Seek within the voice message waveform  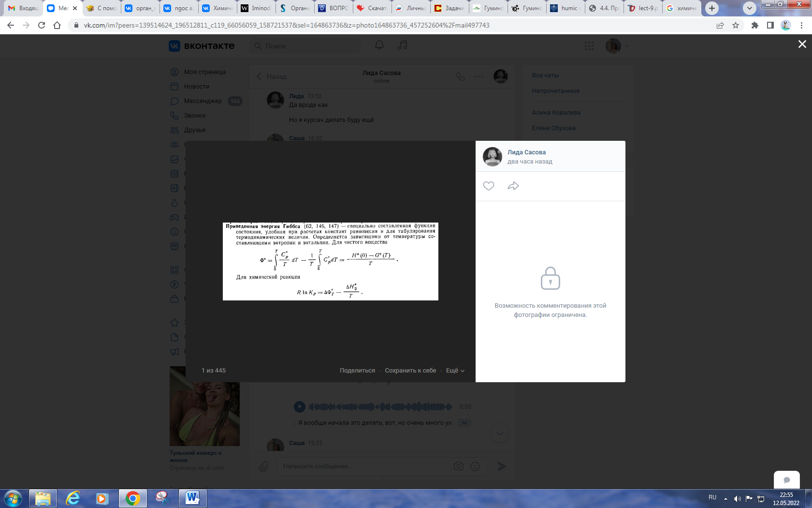click(x=381, y=407)
